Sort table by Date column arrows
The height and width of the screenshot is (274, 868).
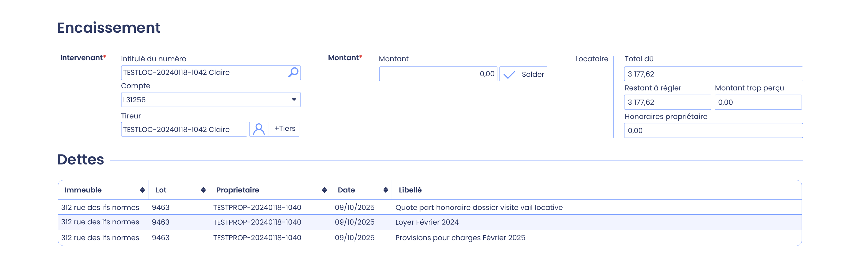[x=386, y=190]
